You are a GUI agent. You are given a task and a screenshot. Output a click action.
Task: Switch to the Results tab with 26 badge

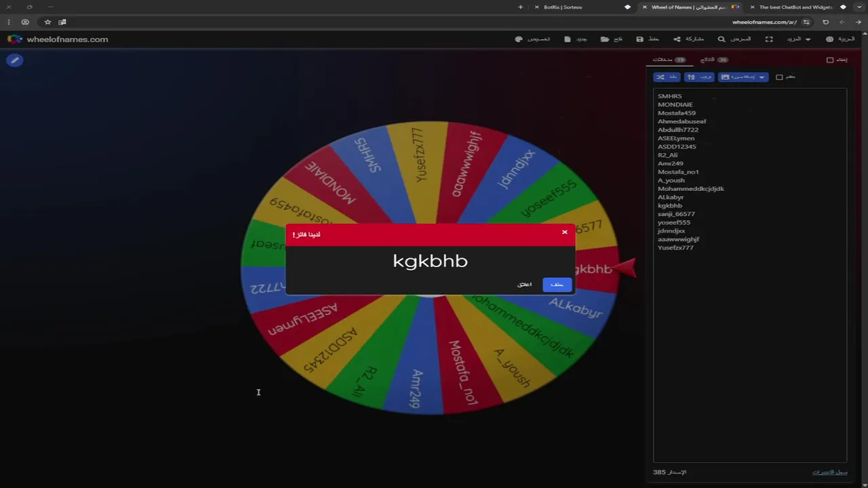[x=714, y=60]
